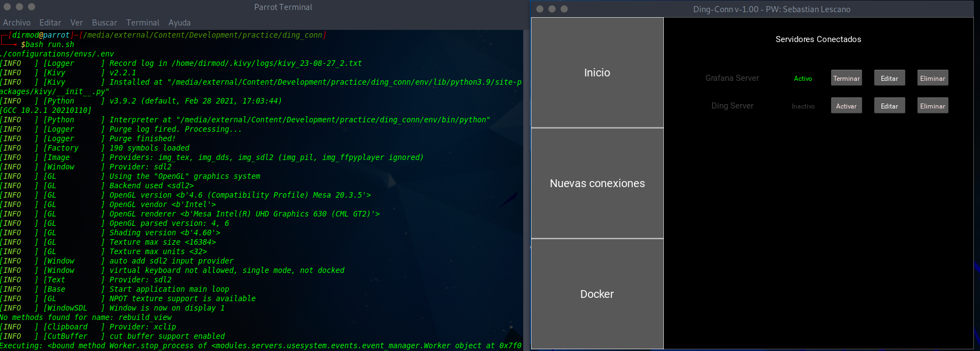Click the 'auto add sdl2 input provider' line
The width and height of the screenshot is (980, 351).
pos(172,261)
